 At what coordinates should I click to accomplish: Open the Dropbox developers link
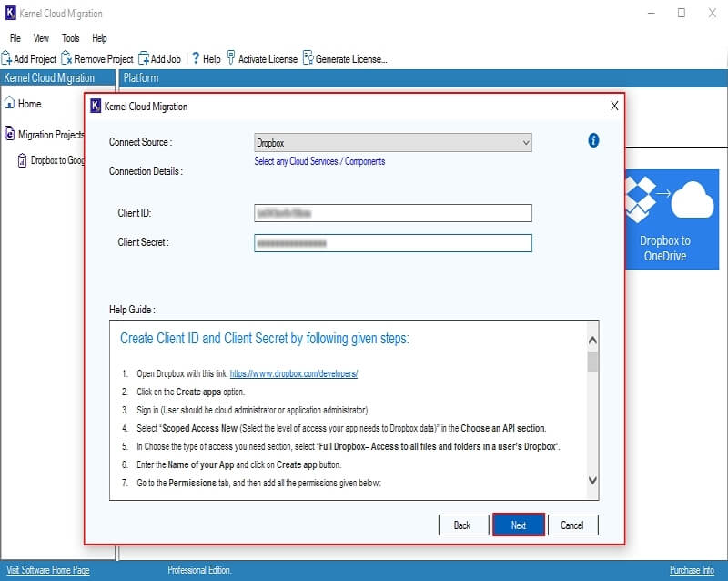tap(293, 373)
